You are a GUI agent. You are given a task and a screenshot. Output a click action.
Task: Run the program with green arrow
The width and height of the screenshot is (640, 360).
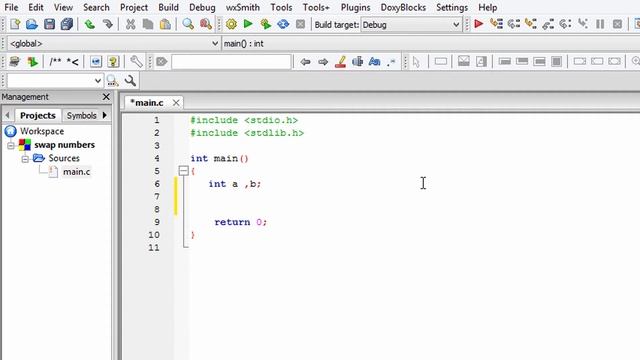[x=248, y=24]
